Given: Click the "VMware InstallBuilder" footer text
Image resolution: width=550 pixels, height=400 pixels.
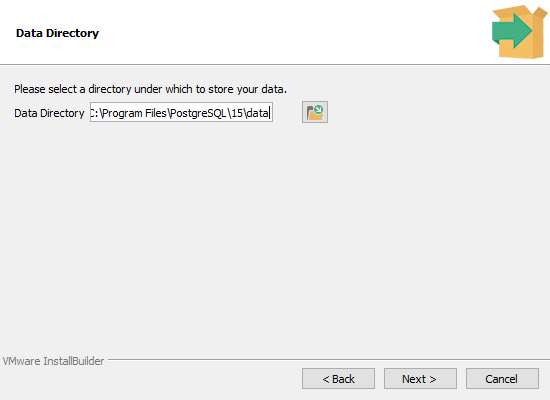Looking at the screenshot, I should 53,361.
